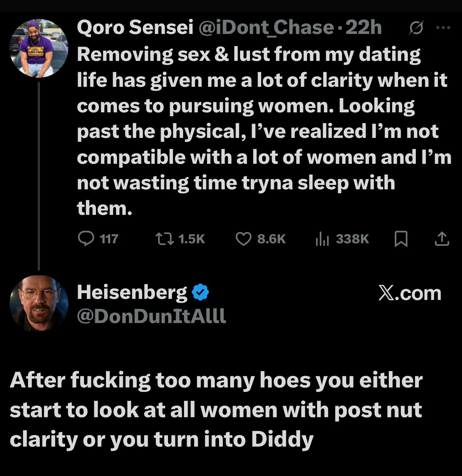
Task: Click the Heisenberg display name
Action: pos(132,292)
